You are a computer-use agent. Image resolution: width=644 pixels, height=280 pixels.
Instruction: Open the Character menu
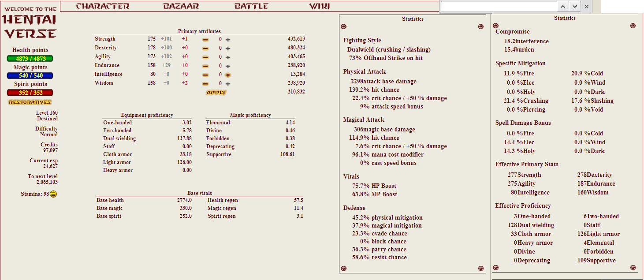click(x=103, y=6)
